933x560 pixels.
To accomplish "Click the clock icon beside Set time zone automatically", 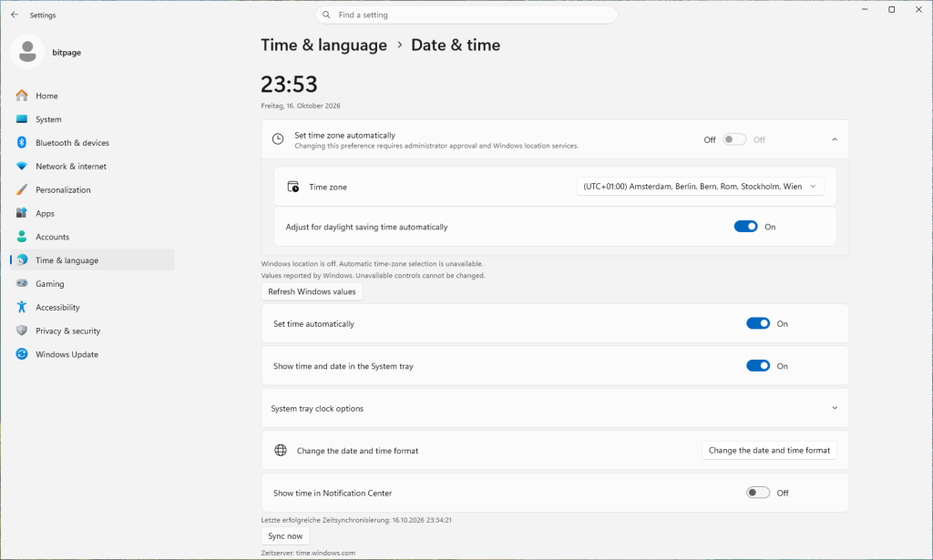I will (278, 139).
